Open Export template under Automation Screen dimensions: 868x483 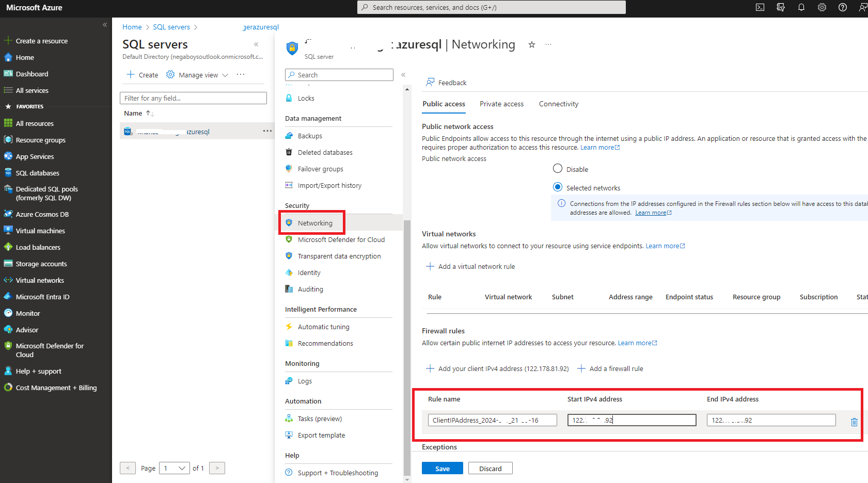click(x=321, y=435)
